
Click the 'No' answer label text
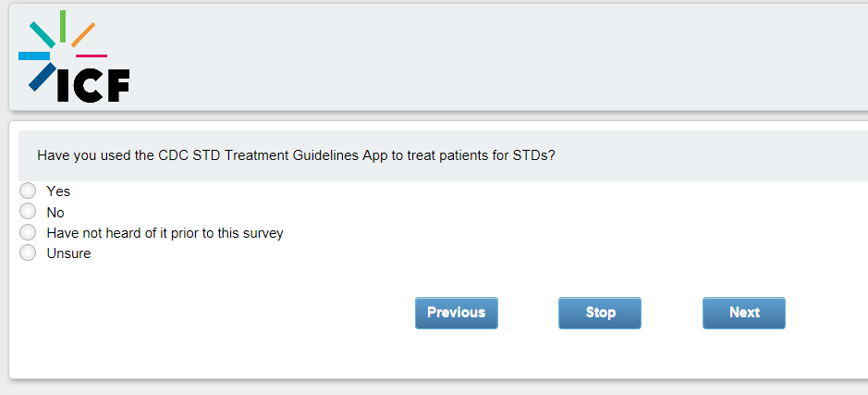tap(55, 213)
